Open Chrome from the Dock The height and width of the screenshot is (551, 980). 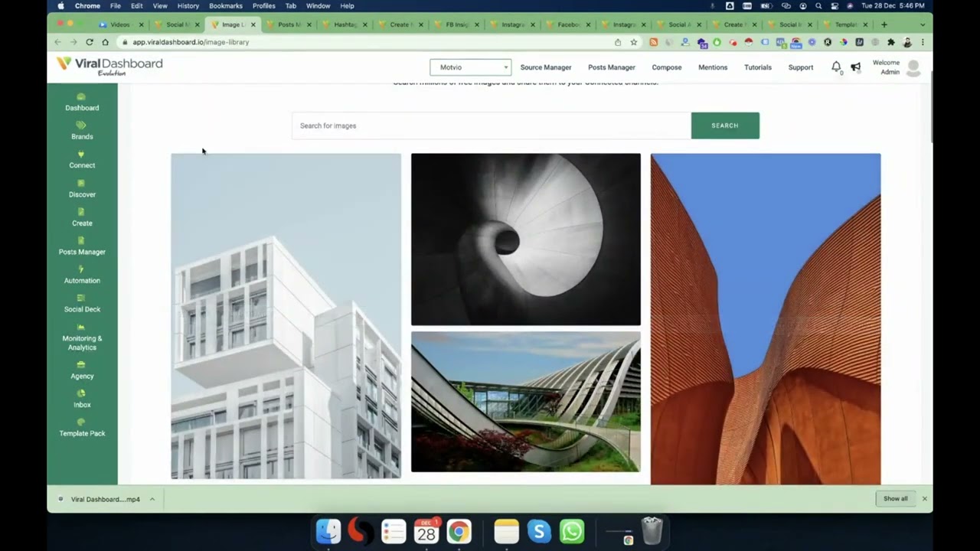(459, 531)
